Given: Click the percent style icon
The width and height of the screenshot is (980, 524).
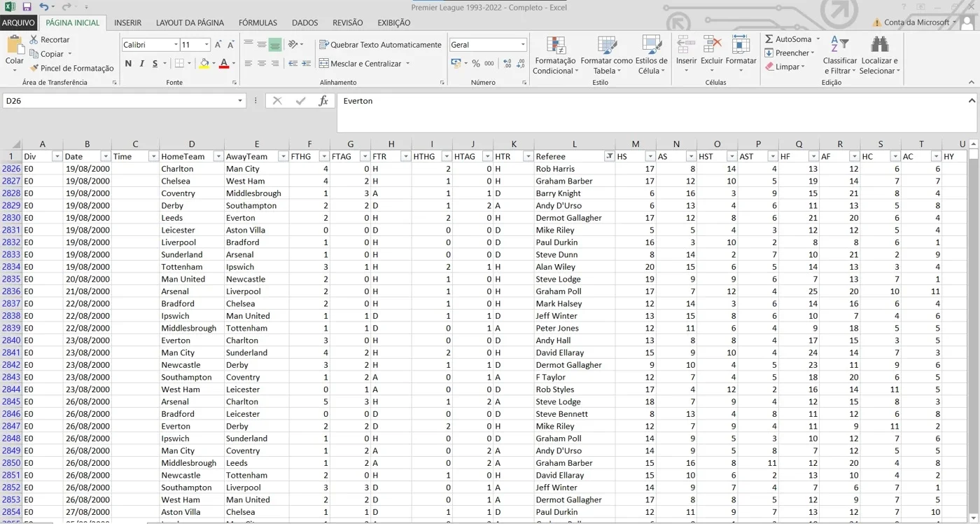Looking at the screenshot, I should click(476, 63).
